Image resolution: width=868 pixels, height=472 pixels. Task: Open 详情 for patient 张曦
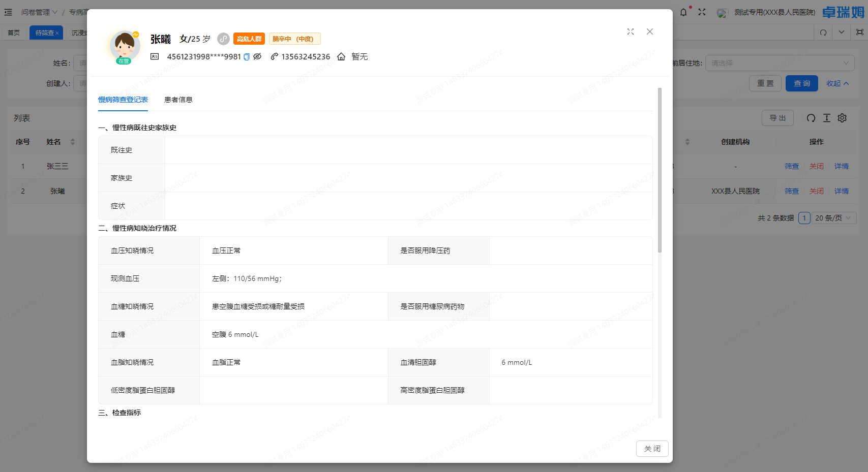(x=842, y=191)
